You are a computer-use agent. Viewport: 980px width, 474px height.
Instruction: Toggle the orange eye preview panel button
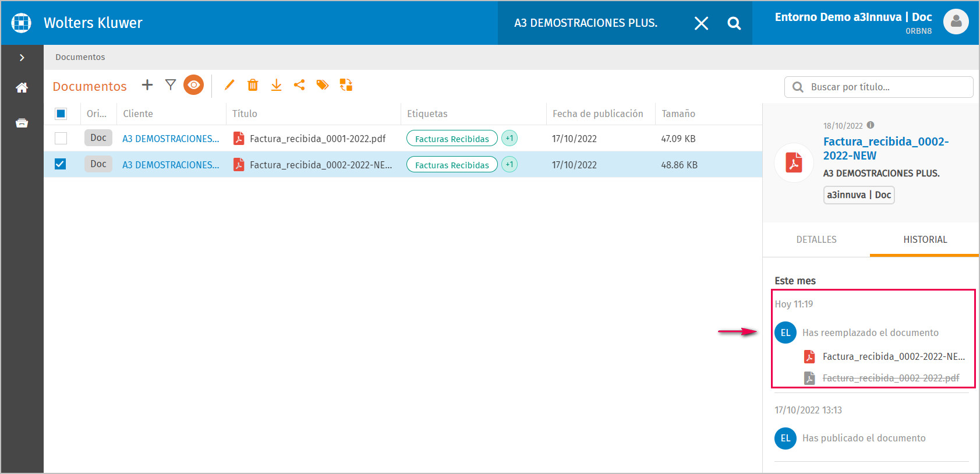click(x=193, y=85)
